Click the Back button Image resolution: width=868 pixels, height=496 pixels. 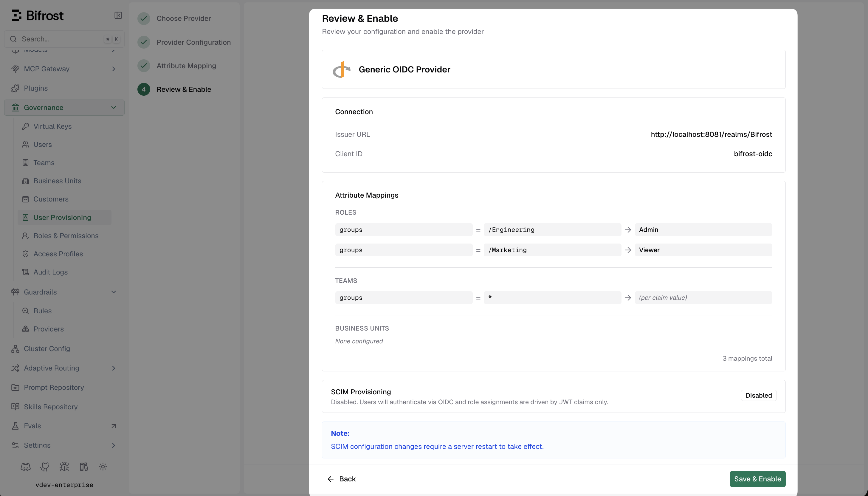point(341,479)
